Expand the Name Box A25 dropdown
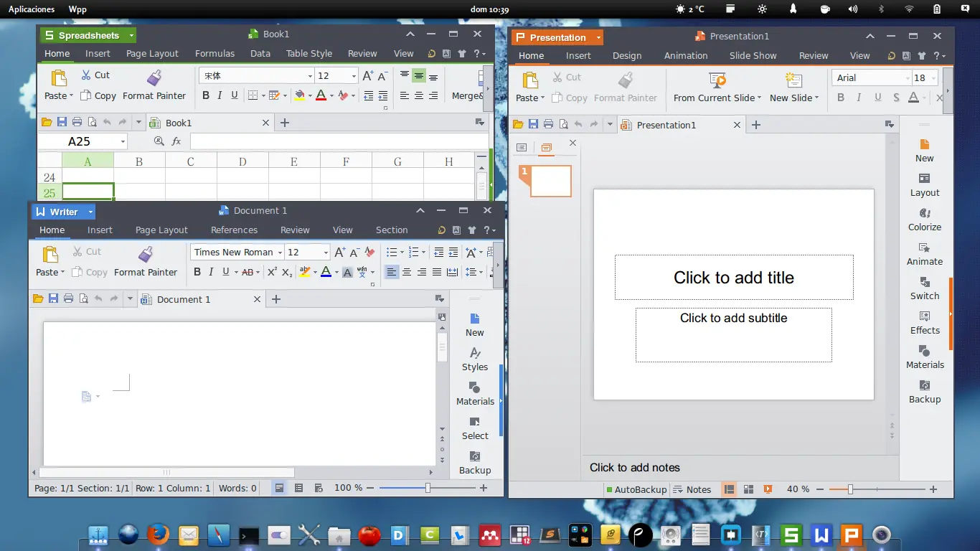The height and width of the screenshot is (551, 980). 123,142
